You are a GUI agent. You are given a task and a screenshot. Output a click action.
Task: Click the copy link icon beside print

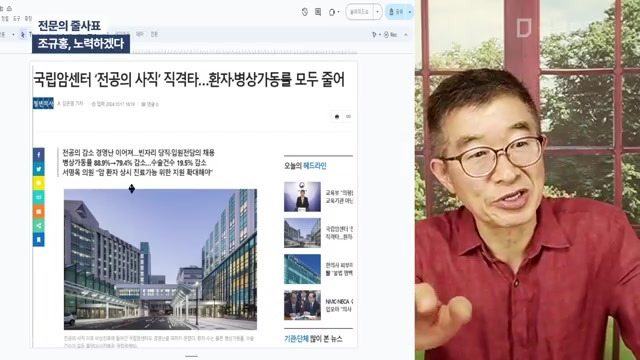pyautogui.click(x=348, y=117)
